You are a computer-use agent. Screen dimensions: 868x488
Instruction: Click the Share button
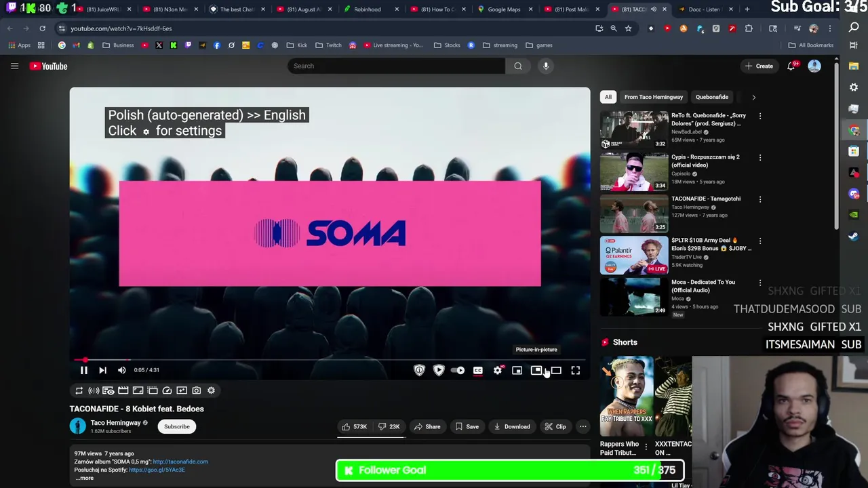click(427, 426)
